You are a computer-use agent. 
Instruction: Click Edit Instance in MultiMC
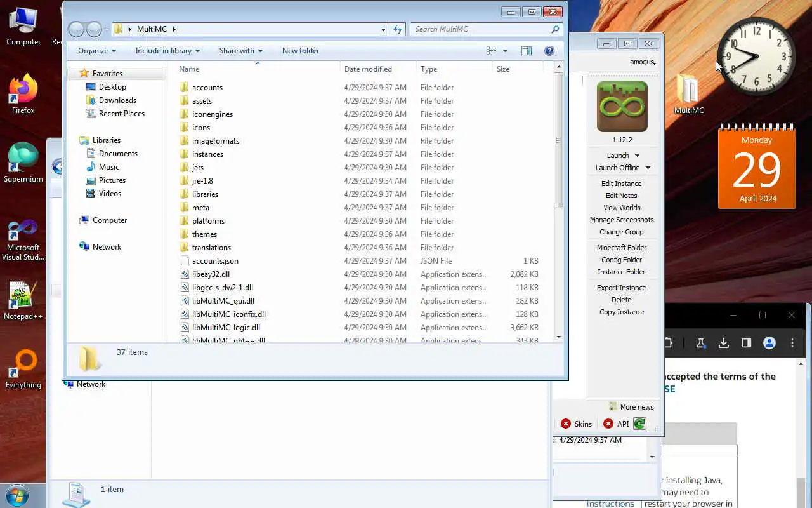point(621,184)
